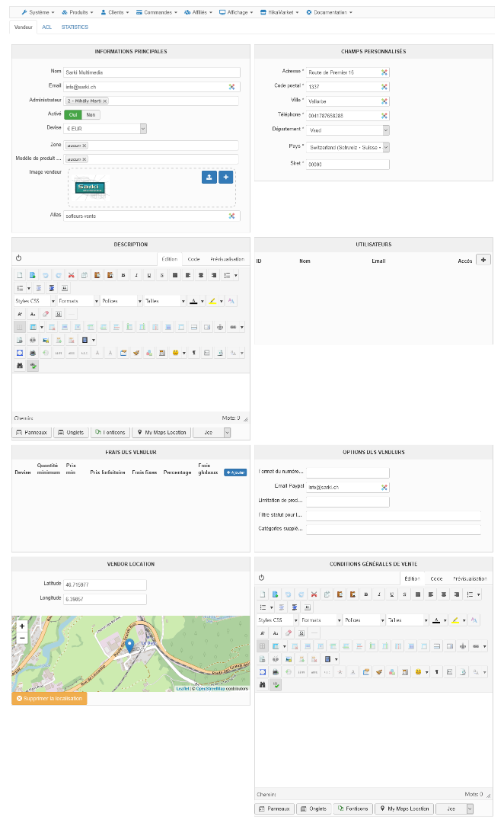Click Fullscreen icon in Description editor
The width and height of the screenshot is (504, 823).
click(x=19, y=353)
